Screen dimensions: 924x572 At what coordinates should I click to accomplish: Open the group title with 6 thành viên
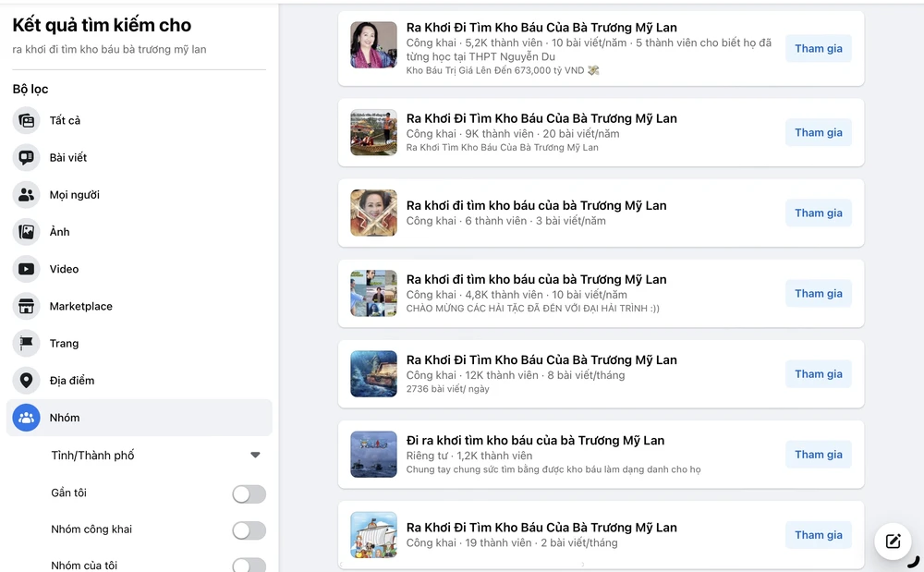click(x=536, y=205)
